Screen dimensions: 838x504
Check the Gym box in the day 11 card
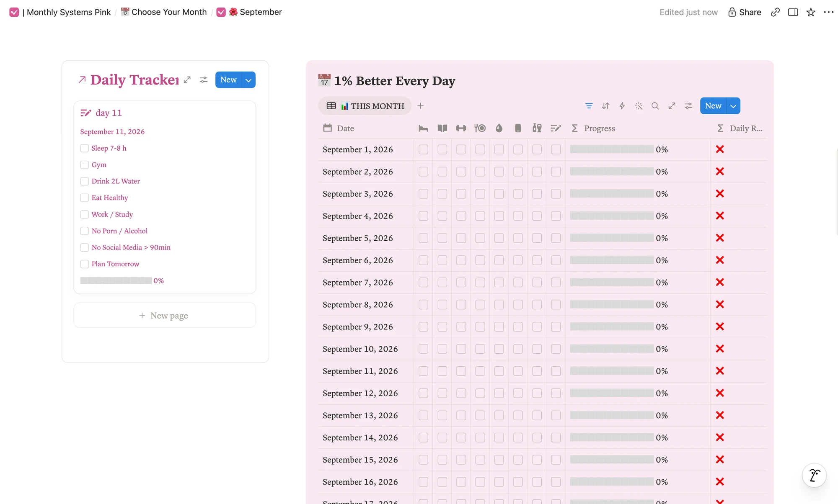click(84, 165)
